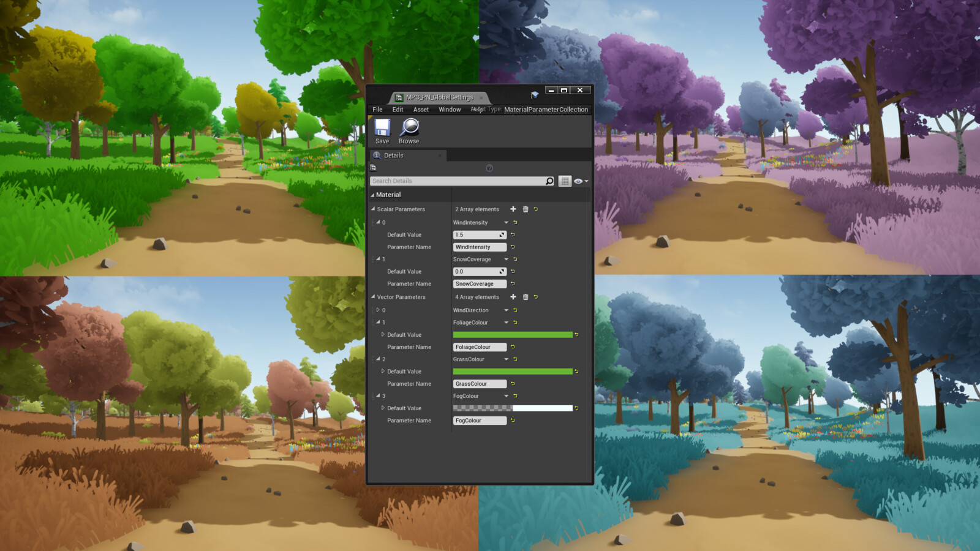Screen dimensions: 980x551
Task: Click the search magnifier in Search Details
Action: pyautogui.click(x=549, y=181)
